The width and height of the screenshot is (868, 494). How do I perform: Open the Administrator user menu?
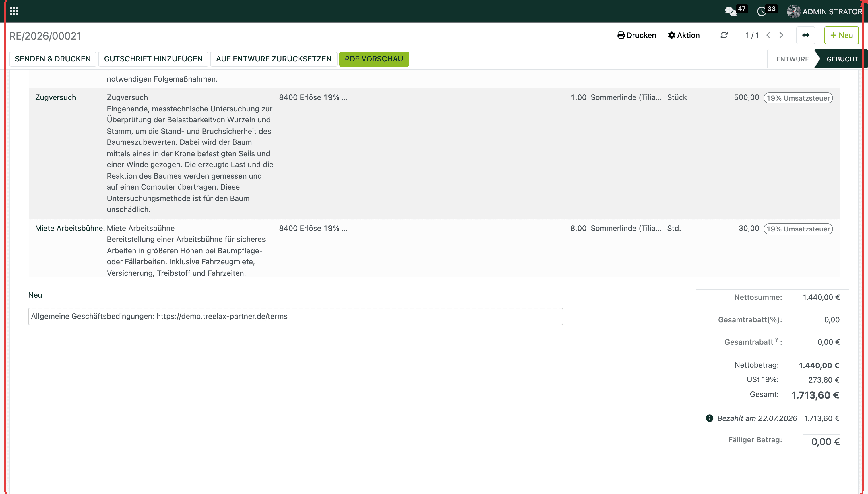tap(824, 11)
